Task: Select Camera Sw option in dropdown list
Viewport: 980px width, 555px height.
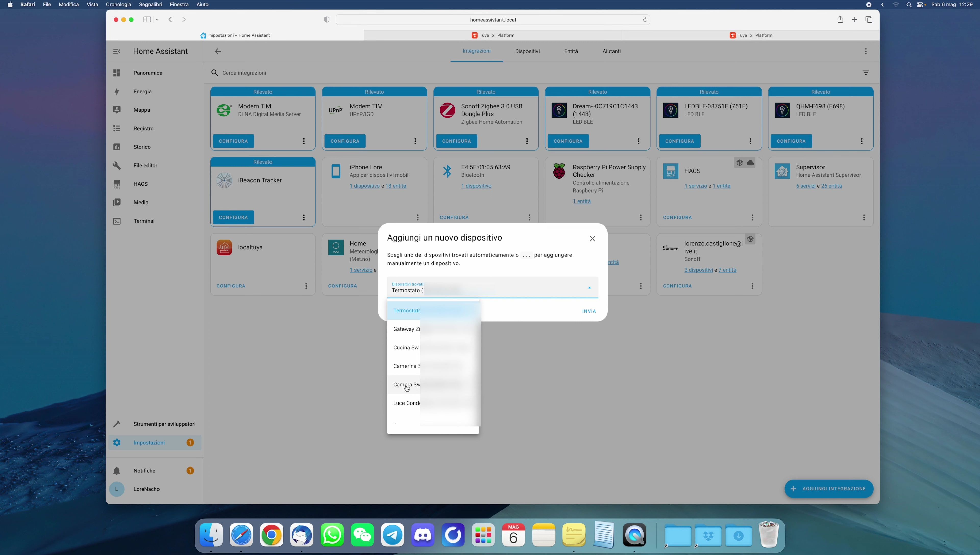Action: [433, 385]
